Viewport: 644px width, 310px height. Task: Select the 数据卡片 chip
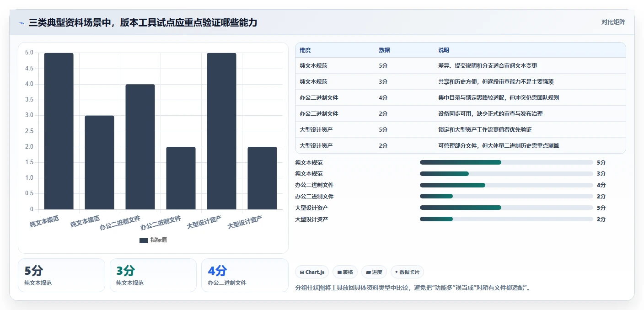tap(407, 272)
